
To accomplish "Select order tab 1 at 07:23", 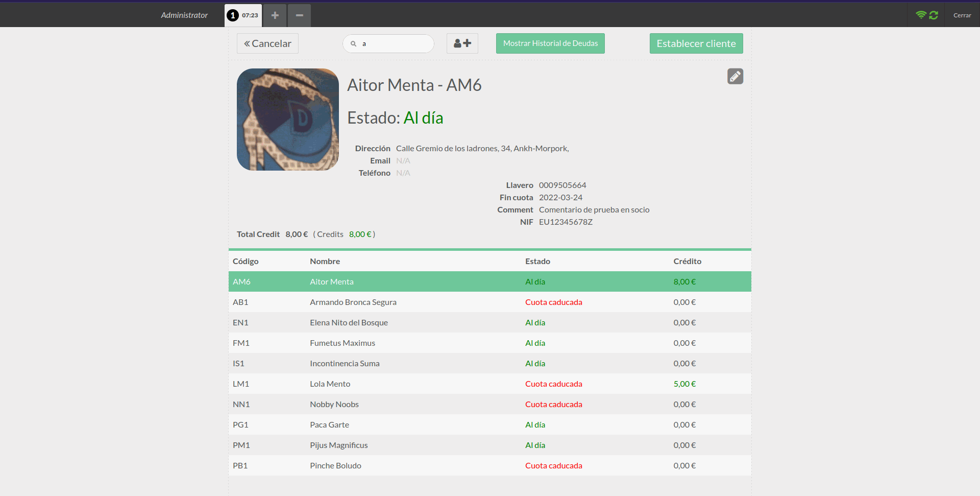I will pyautogui.click(x=243, y=15).
